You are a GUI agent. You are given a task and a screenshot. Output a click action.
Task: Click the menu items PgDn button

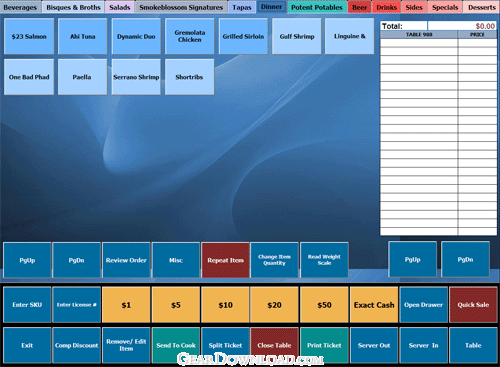pyautogui.click(x=76, y=260)
